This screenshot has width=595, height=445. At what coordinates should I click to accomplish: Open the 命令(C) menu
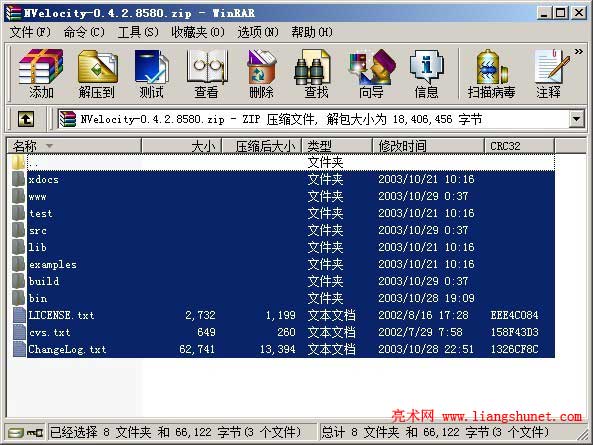point(83,32)
